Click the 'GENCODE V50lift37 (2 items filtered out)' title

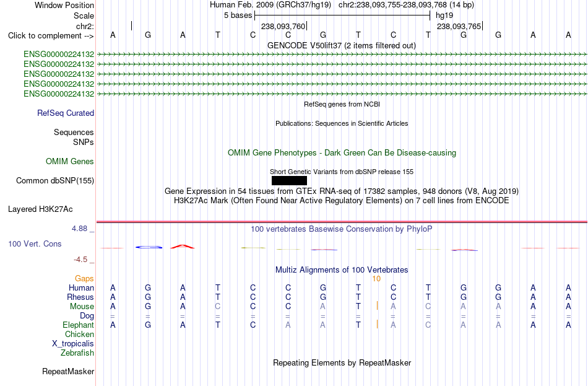point(342,45)
